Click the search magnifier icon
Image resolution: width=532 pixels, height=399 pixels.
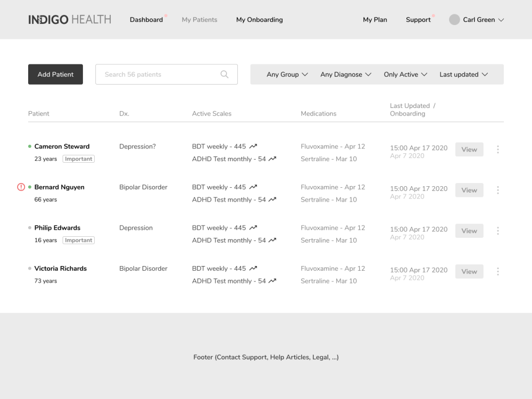pyautogui.click(x=224, y=74)
